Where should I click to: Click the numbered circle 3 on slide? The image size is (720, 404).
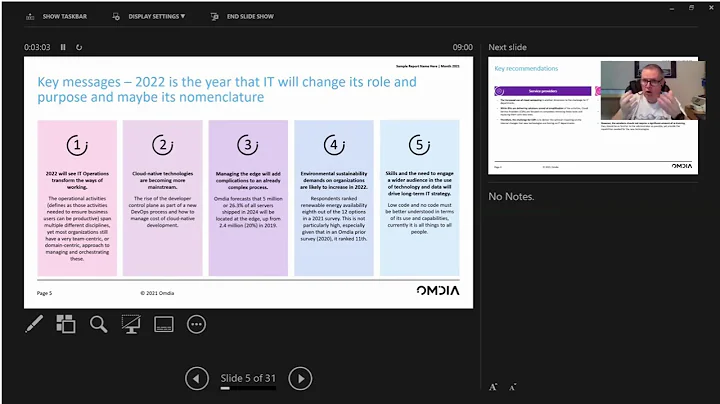(x=248, y=145)
